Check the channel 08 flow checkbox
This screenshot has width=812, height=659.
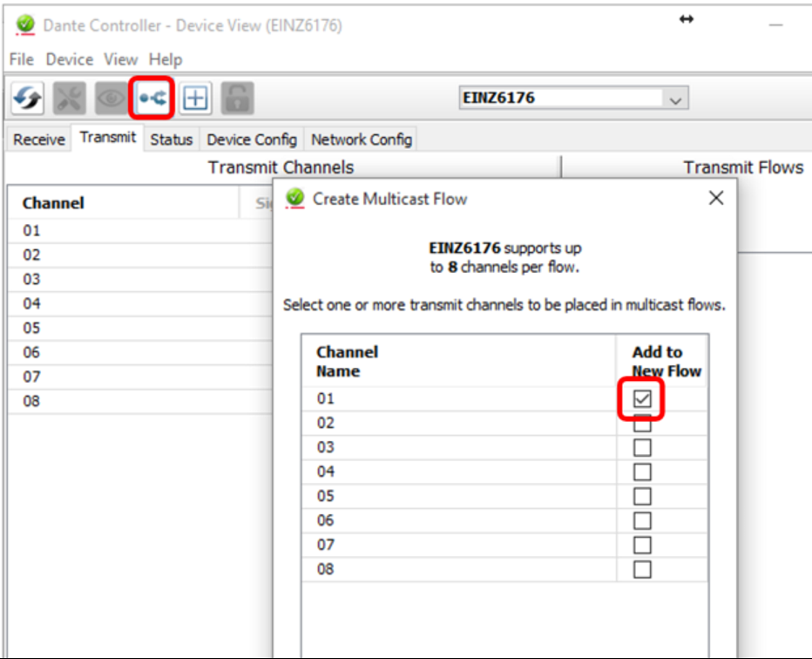pos(642,569)
